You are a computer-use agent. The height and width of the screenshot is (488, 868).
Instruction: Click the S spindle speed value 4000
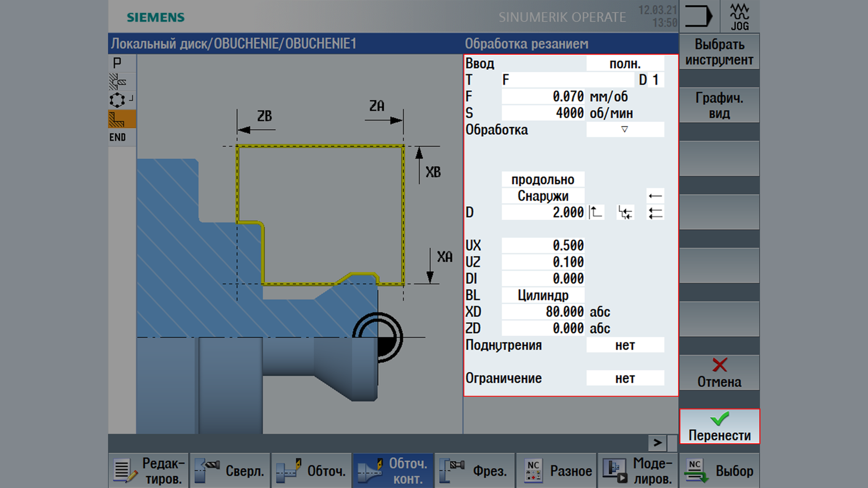click(543, 113)
